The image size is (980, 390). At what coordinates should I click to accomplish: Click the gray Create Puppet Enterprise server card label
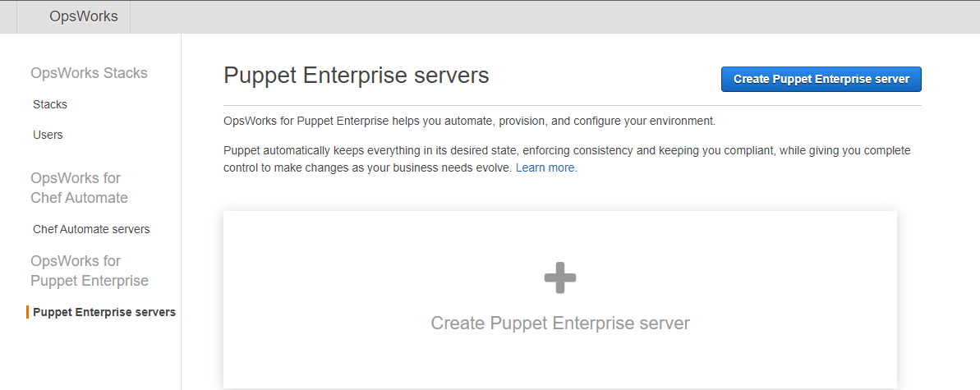[x=560, y=323]
